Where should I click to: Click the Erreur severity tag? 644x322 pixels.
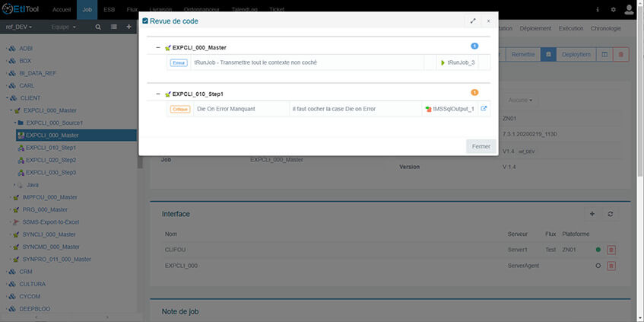[x=179, y=63]
